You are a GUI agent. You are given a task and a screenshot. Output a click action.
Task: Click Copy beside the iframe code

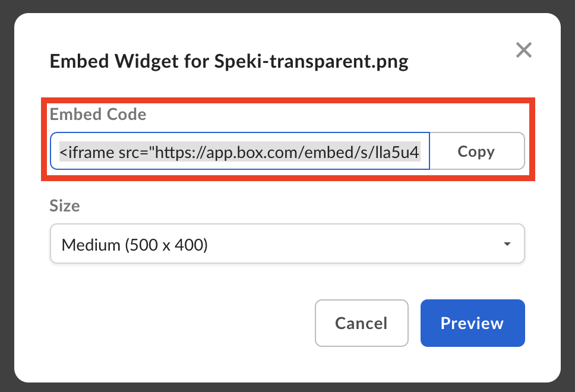[x=477, y=151]
